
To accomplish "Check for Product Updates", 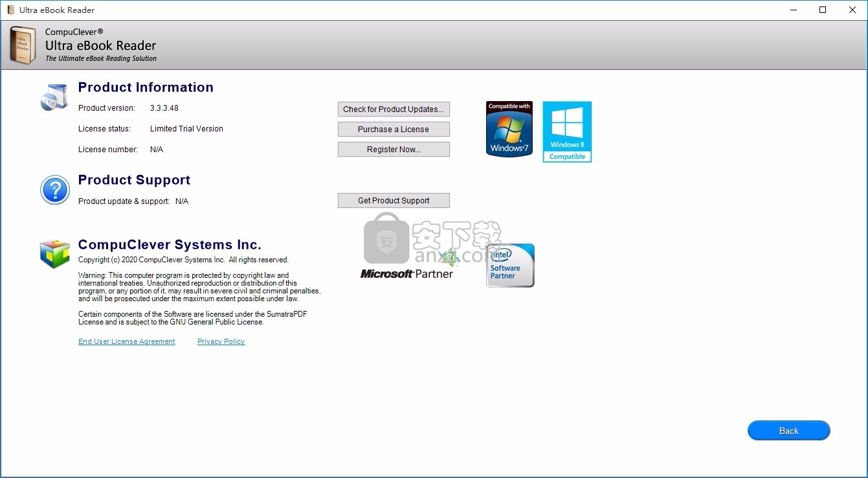I will (394, 109).
